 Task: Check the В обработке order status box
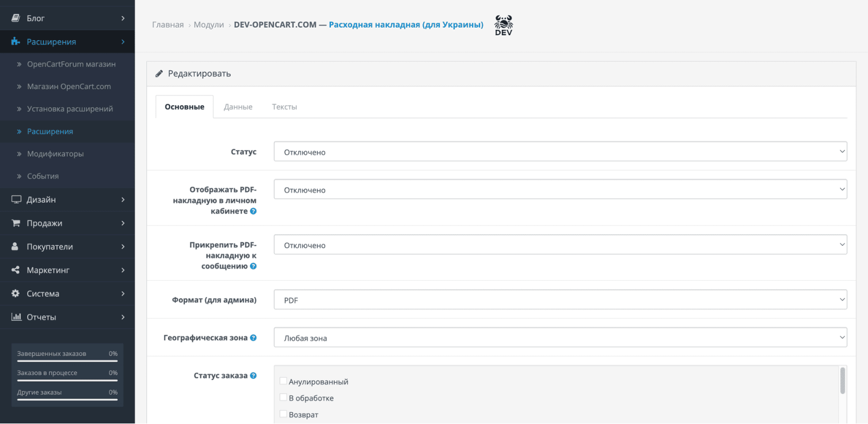coord(283,397)
